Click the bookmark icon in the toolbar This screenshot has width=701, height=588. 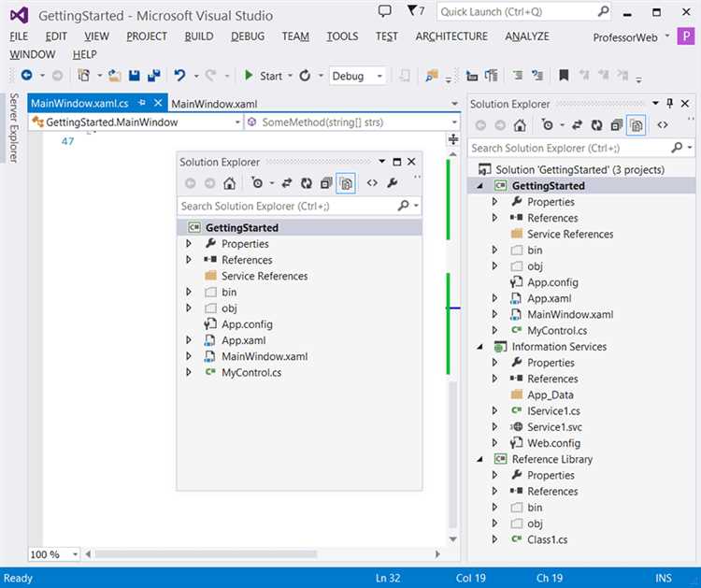[564, 75]
